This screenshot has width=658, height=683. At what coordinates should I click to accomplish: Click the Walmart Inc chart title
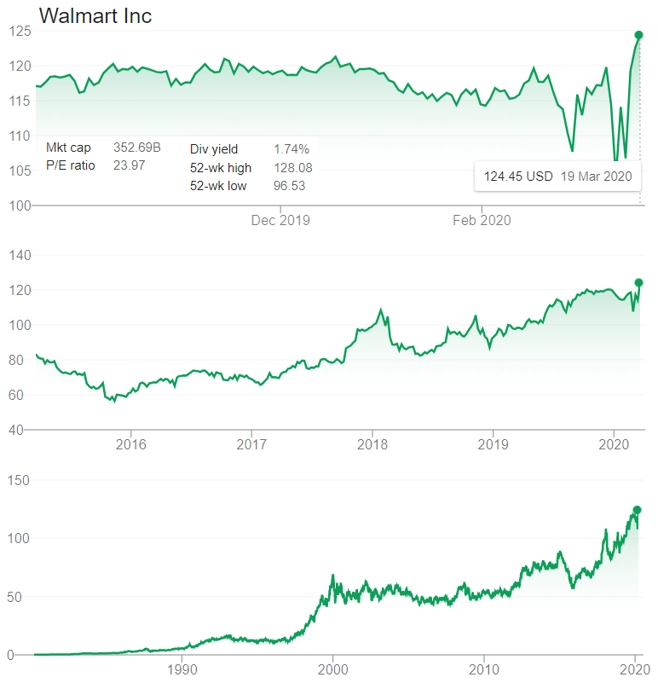coord(95,16)
